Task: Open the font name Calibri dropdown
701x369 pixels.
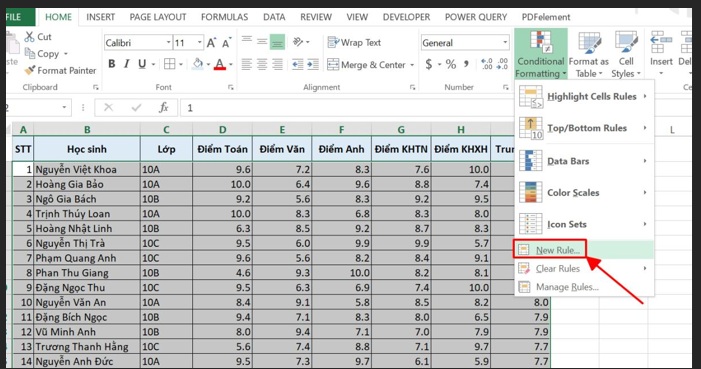Action: coord(169,43)
